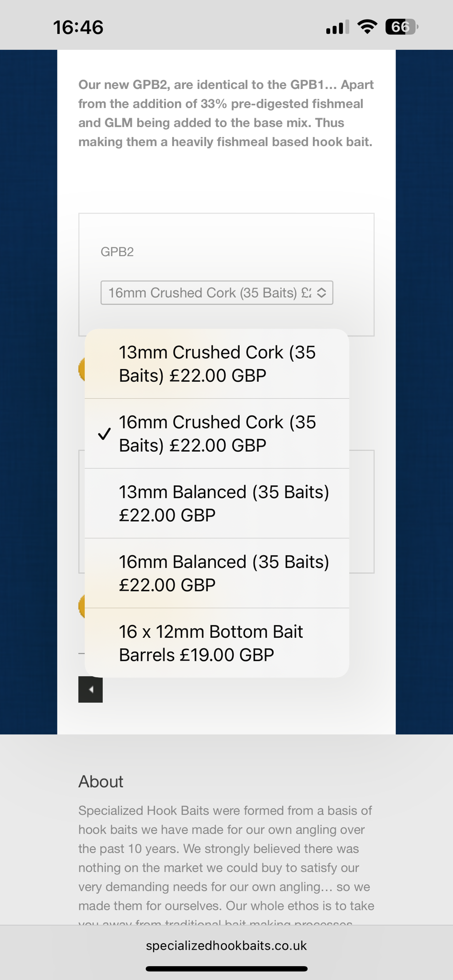
Task: Tap the Wi-Fi icon in status bar
Action: pyautogui.click(x=367, y=27)
